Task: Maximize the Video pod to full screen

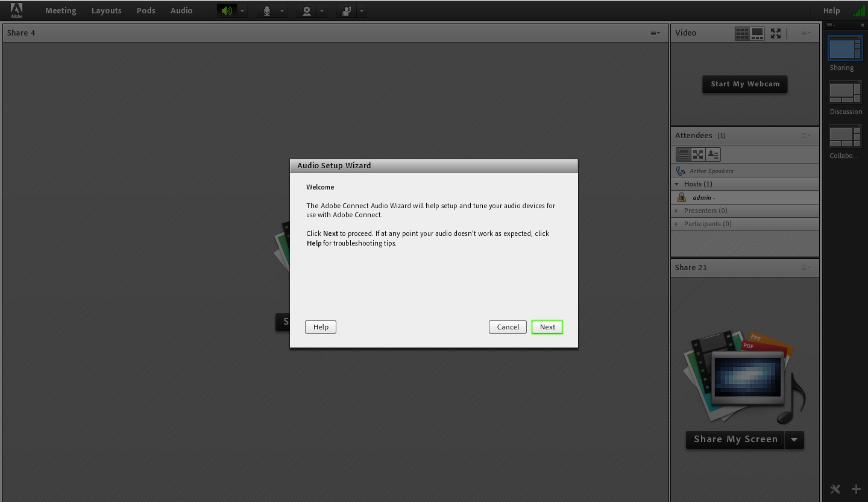Action: coord(776,33)
